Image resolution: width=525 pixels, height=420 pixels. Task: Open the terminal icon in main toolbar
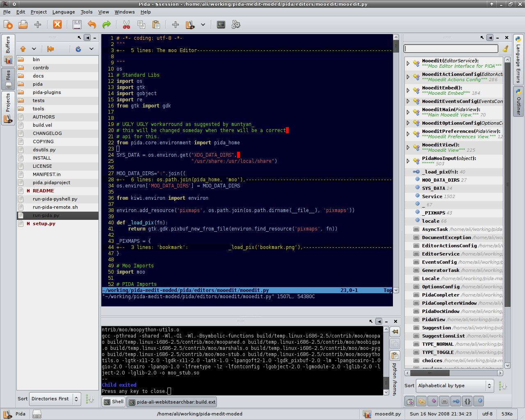(x=221, y=25)
